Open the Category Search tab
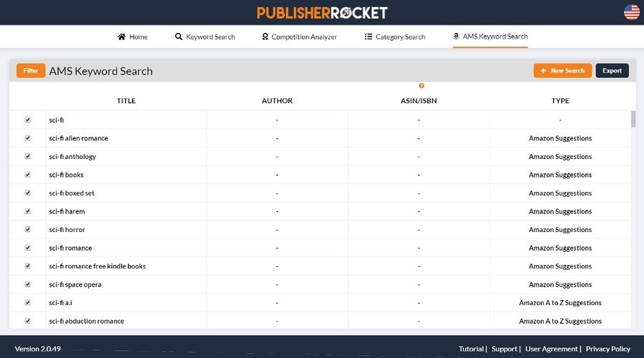This screenshot has width=644, height=358. pos(395,37)
